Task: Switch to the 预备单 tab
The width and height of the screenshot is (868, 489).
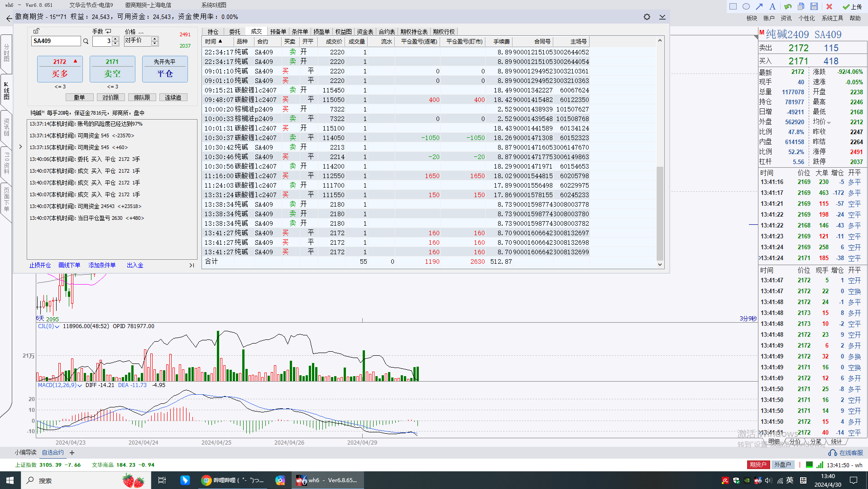Action: click(278, 32)
